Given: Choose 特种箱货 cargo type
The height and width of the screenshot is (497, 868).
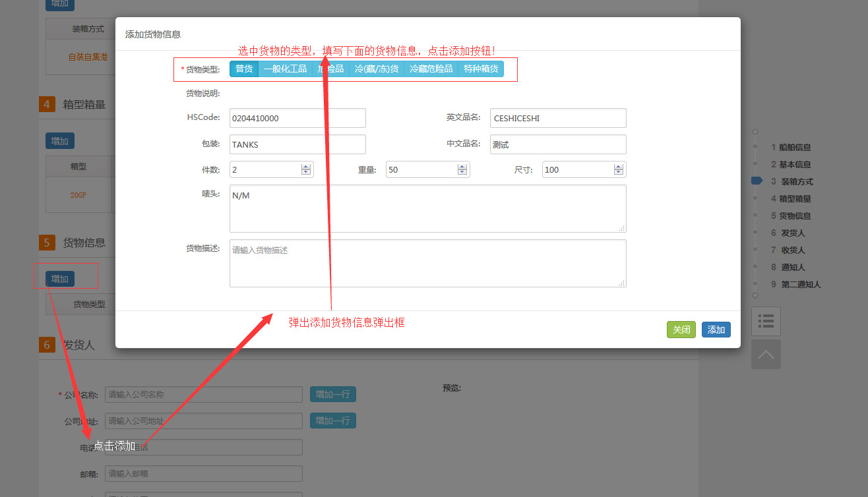Looking at the screenshot, I should pyautogui.click(x=481, y=69).
